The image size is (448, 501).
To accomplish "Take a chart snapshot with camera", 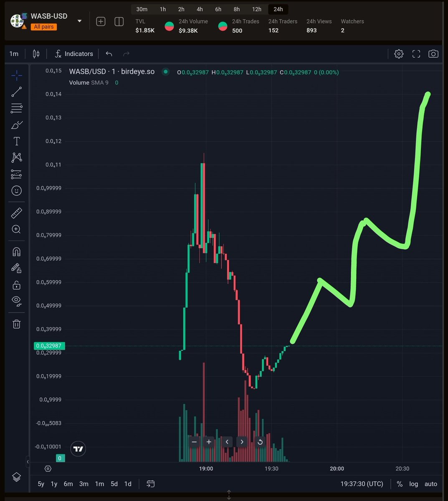I will click(433, 54).
